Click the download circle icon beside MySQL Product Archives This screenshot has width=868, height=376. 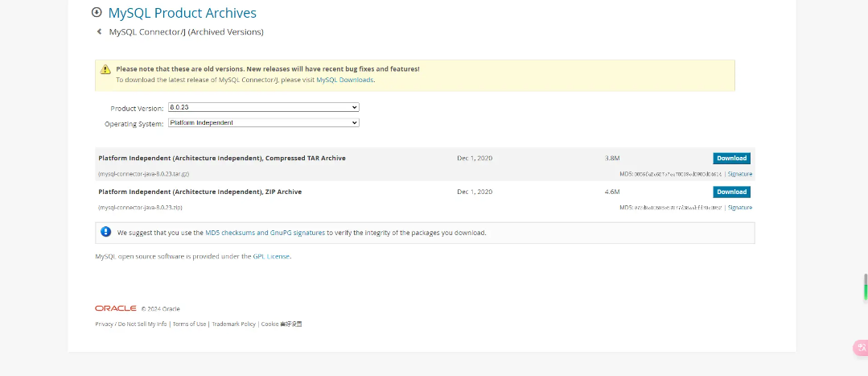tap(97, 12)
